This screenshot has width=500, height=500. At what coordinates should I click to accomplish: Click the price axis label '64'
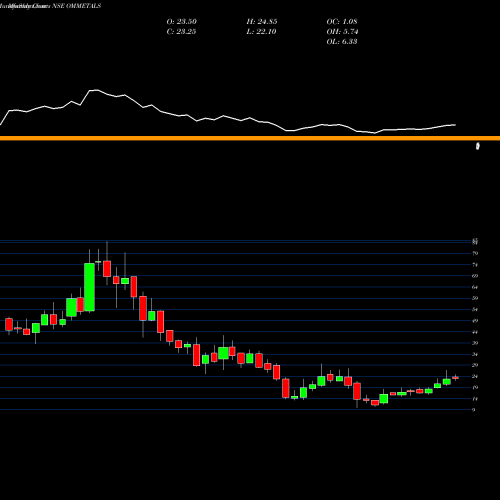pyautogui.click(x=475, y=287)
